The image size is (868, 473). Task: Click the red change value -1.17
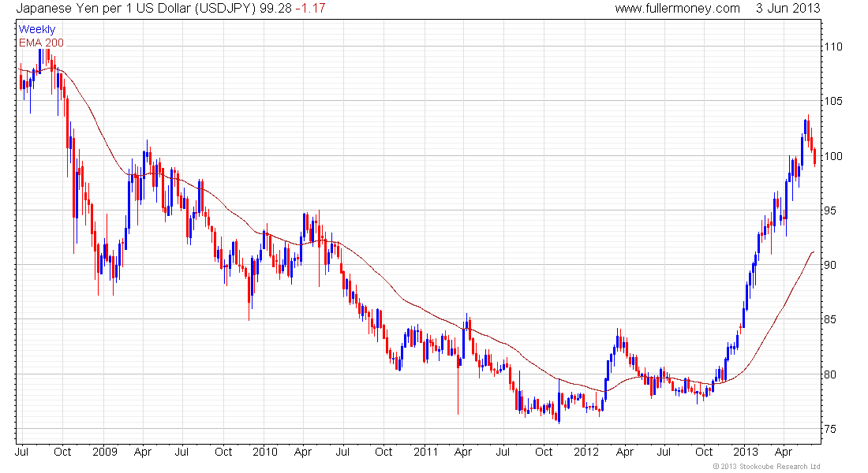[310, 9]
